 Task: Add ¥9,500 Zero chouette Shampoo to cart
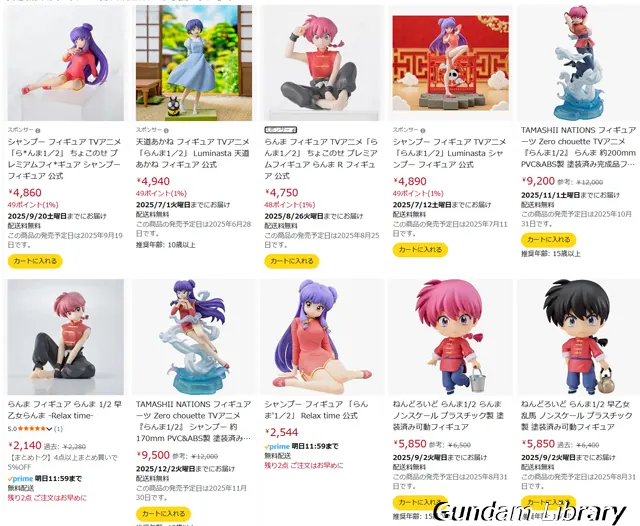click(164, 513)
